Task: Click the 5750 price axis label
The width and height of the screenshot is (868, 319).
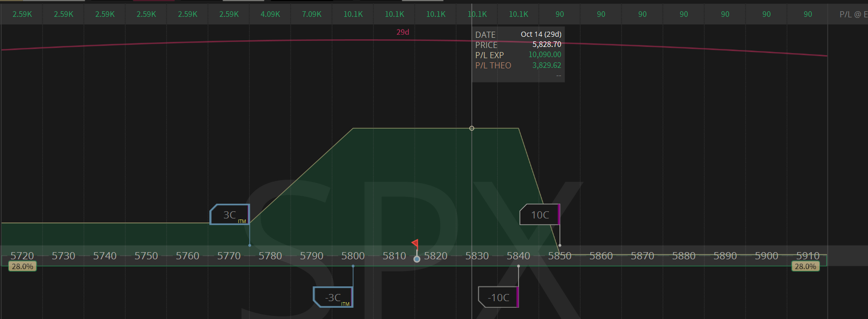Action: pos(146,256)
